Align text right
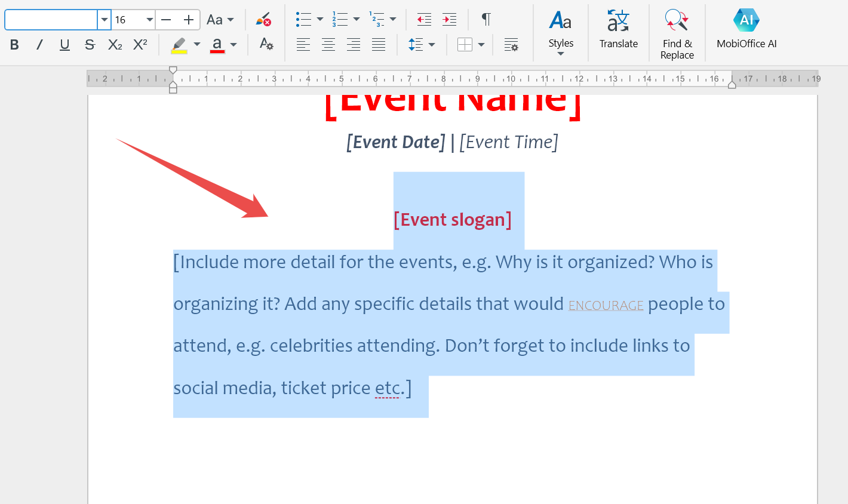The image size is (848, 504). 354,45
